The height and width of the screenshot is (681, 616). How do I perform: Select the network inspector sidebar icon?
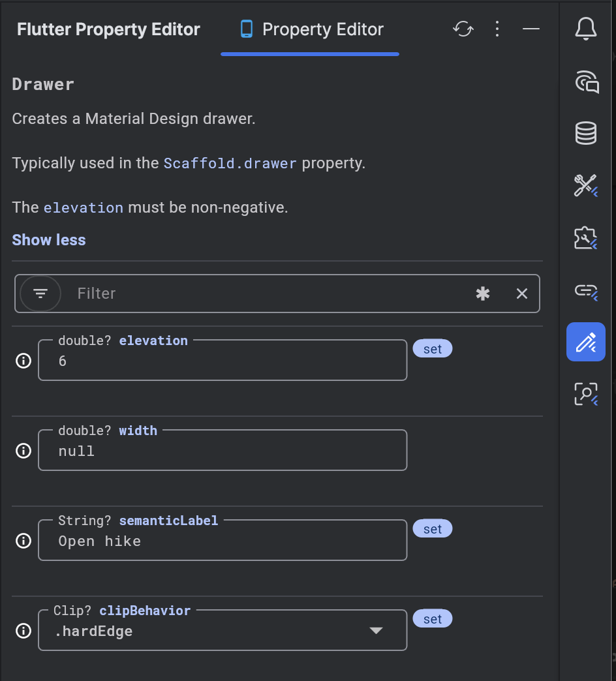pyautogui.click(x=586, y=82)
